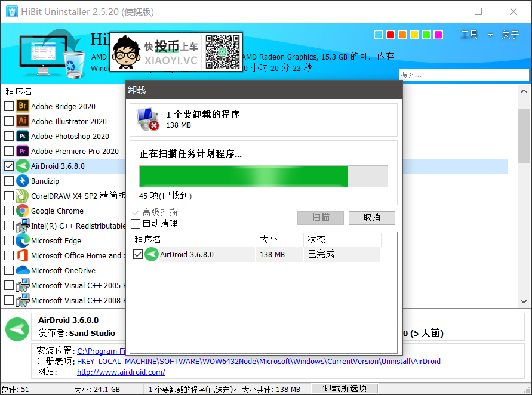Viewport: 532px width, 395px height.
Task: Select the Microsoft OneDrive row
Action: (64, 270)
